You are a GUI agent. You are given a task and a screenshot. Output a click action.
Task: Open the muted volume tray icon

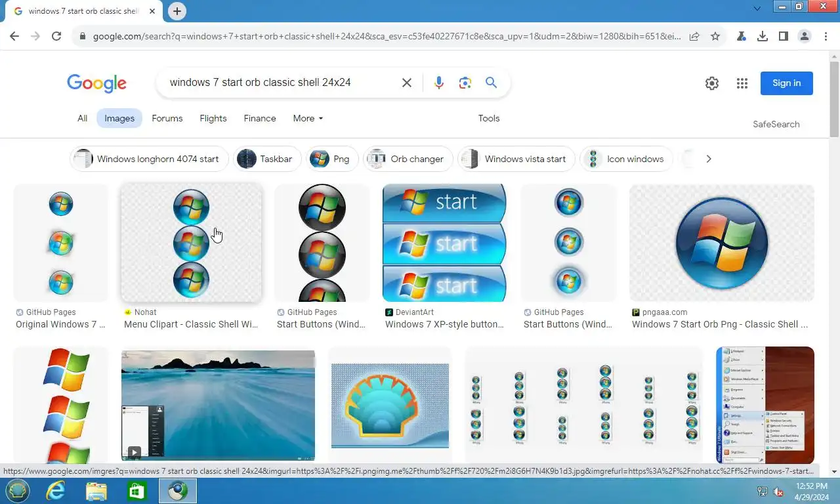coord(778,492)
